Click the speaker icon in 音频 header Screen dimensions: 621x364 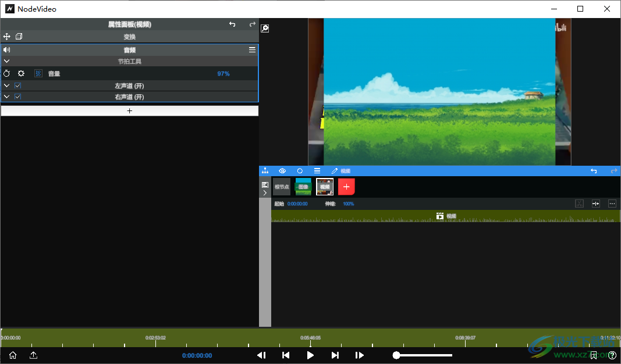click(x=7, y=50)
